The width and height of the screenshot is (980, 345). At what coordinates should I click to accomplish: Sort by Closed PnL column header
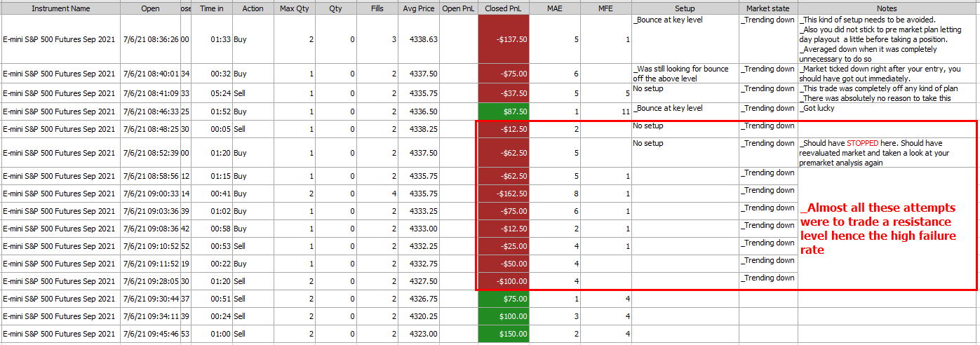click(x=503, y=8)
